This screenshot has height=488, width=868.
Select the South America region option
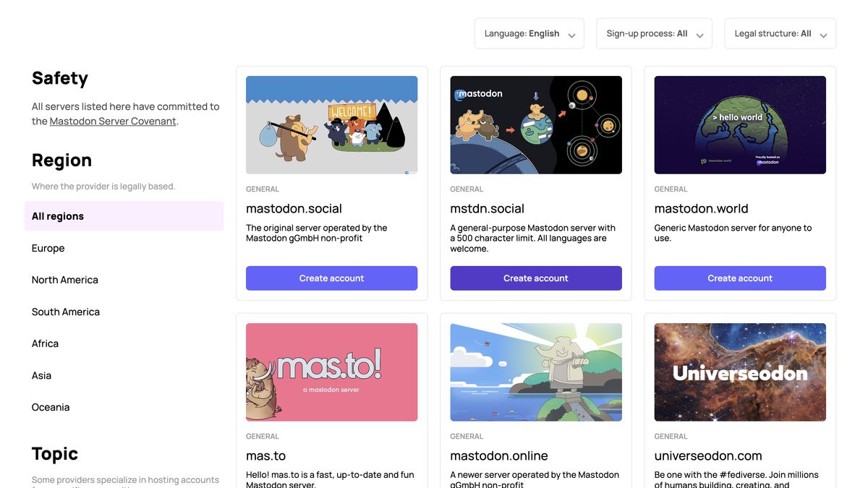pos(66,311)
